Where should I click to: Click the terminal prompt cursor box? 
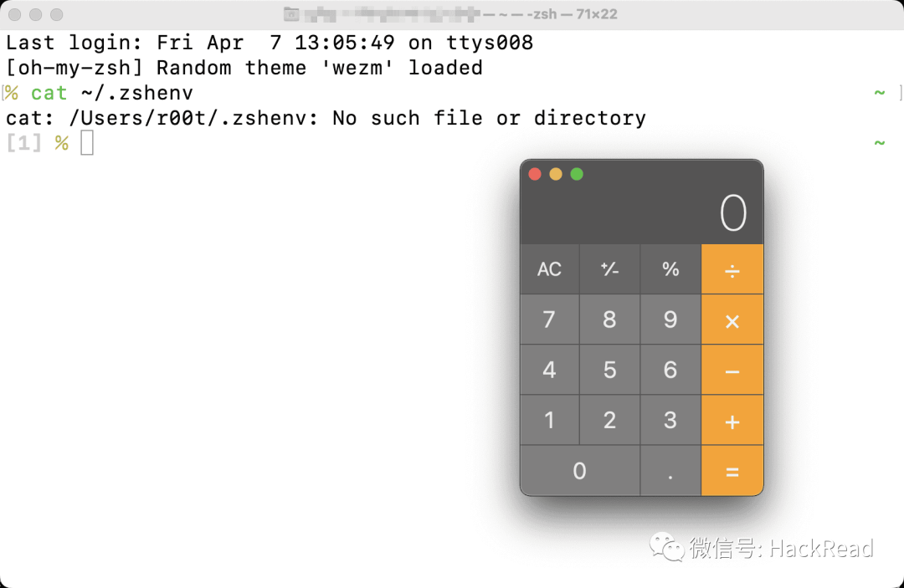tap(87, 143)
